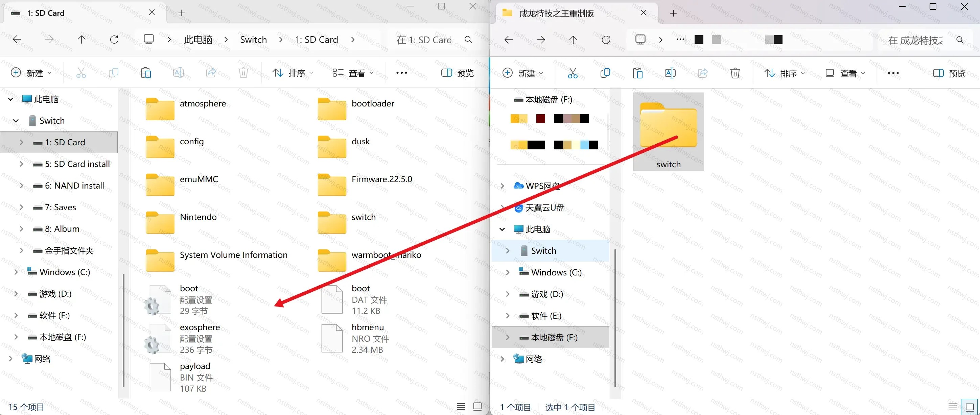The width and height of the screenshot is (980, 415).
Task: Click the Delete trash icon in the right window
Action: 735,73
